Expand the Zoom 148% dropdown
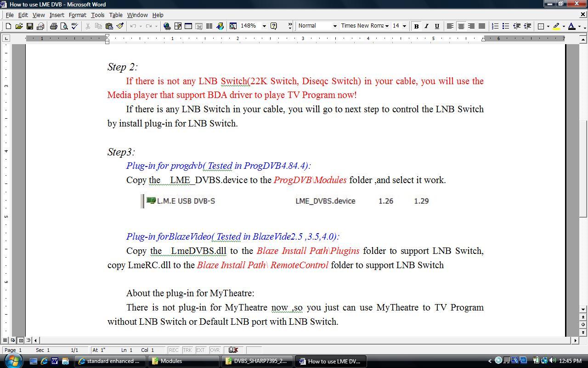Screen dimensions: 588x368 264,26
